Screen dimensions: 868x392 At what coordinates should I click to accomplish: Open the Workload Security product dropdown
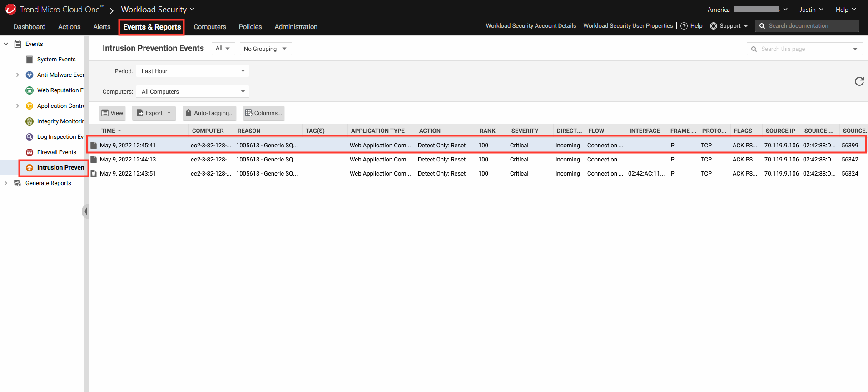point(158,10)
